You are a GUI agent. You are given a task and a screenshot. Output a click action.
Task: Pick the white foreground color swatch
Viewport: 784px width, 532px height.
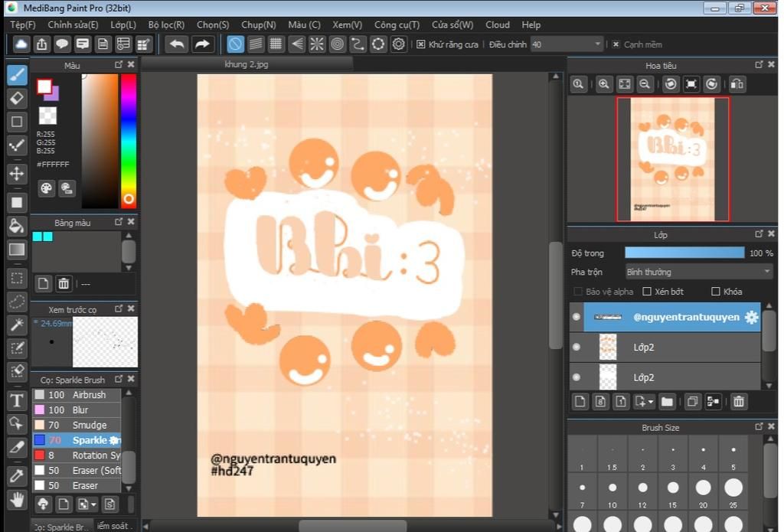[44, 86]
